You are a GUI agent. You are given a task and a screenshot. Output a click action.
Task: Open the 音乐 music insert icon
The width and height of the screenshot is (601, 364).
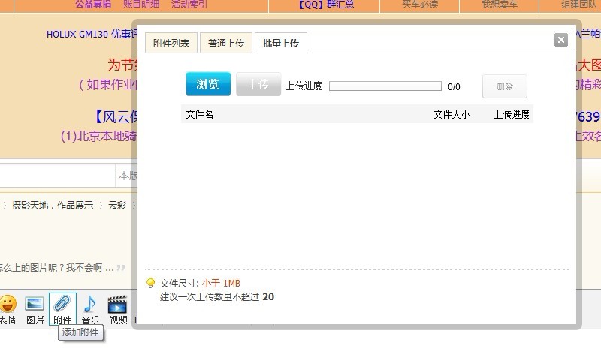click(x=90, y=309)
